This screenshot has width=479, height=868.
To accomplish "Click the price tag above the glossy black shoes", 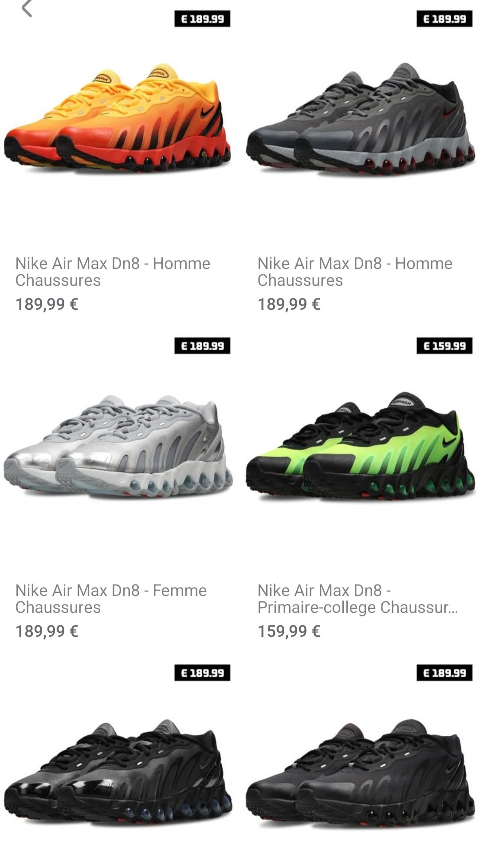I will click(x=202, y=673).
